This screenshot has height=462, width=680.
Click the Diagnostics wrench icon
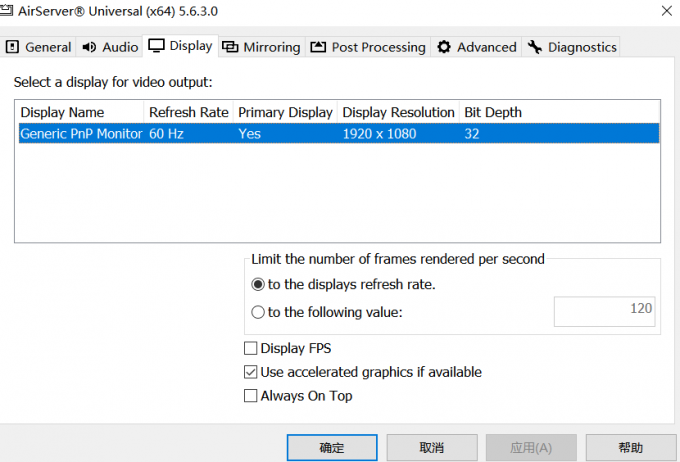tap(535, 47)
